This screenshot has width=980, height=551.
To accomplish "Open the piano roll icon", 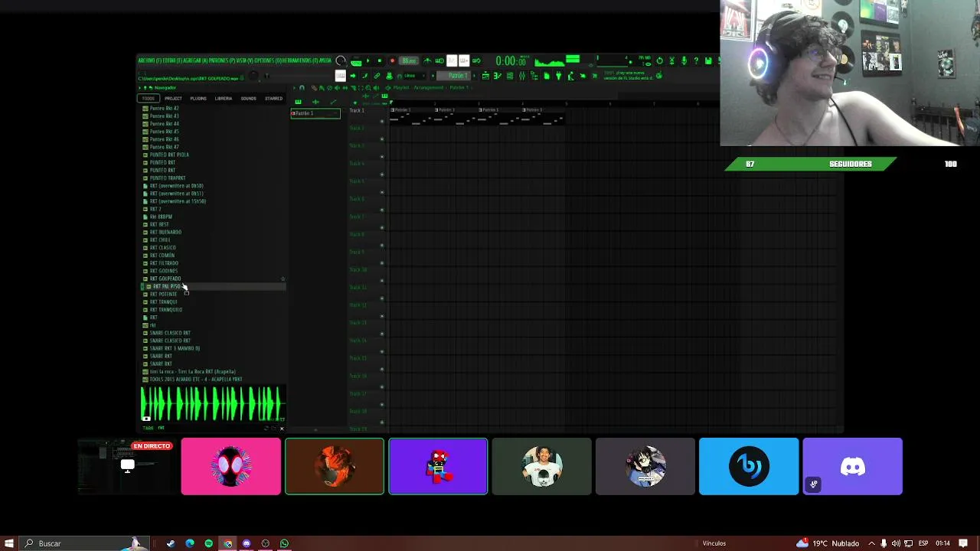I will [497, 76].
